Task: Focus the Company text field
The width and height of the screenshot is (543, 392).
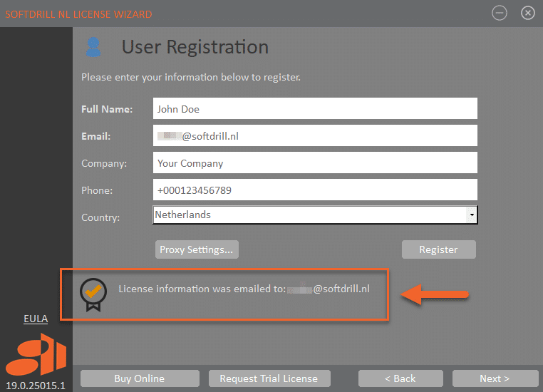Action: (315, 163)
